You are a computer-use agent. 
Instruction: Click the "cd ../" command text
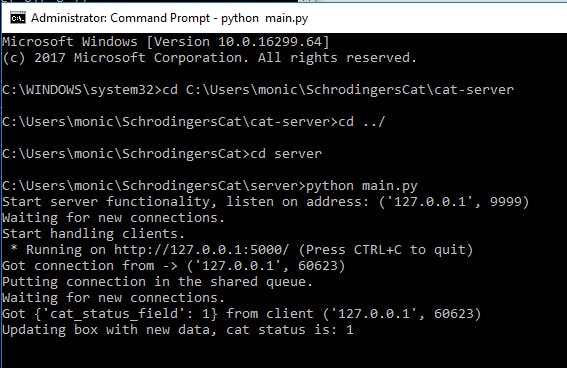click(362, 121)
